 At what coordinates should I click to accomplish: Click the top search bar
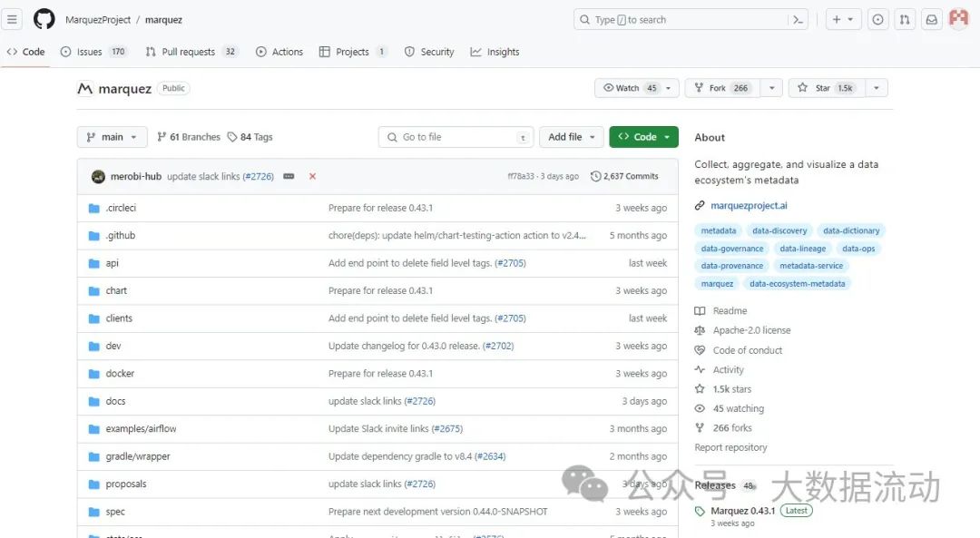pos(691,20)
